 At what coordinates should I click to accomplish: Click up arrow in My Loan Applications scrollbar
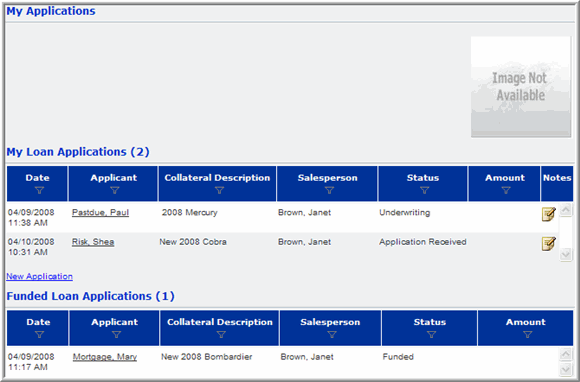[566, 210]
